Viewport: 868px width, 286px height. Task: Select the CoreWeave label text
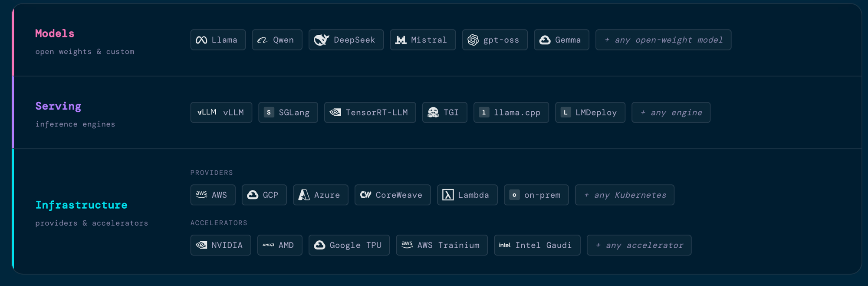[399, 195]
